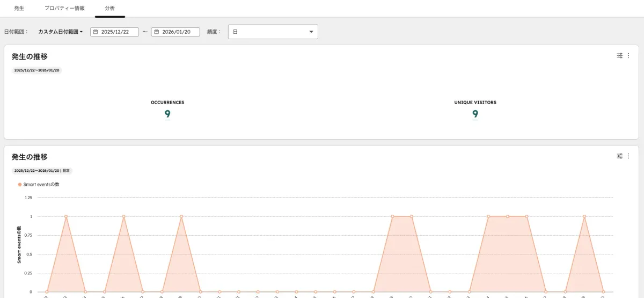The image size is (644, 298).
Task: Toggle the Smart eventsの数 legend series
Action: click(39, 184)
